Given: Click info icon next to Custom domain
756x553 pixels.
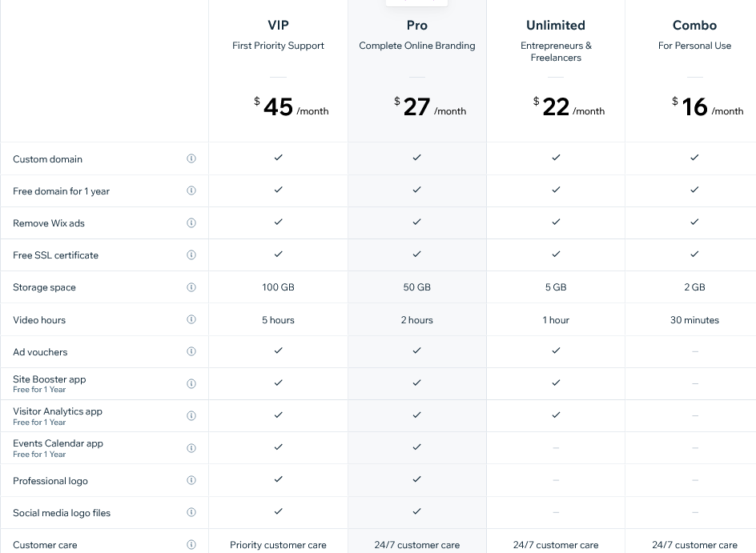Looking at the screenshot, I should tap(191, 158).
